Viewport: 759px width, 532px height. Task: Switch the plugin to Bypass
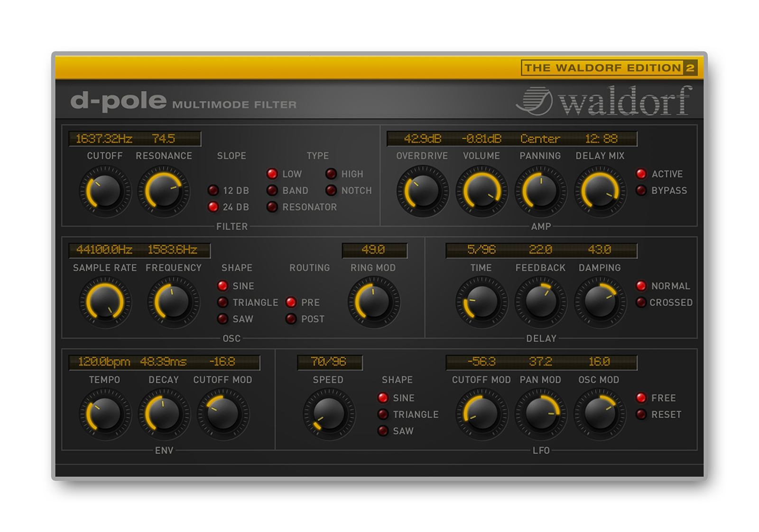point(641,191)
